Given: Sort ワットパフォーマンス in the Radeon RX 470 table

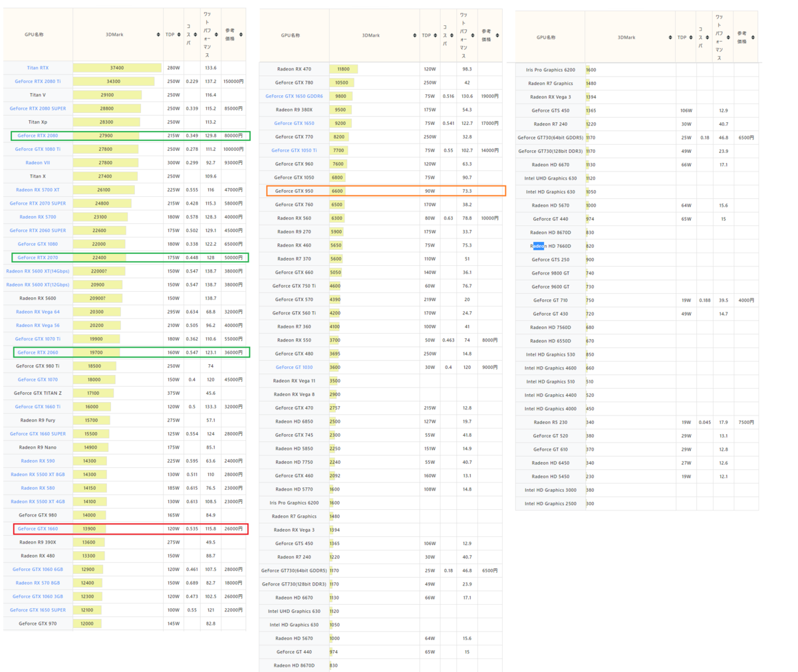Looking at the screenshot, I should pyautogui.click(x=472, y=35).
